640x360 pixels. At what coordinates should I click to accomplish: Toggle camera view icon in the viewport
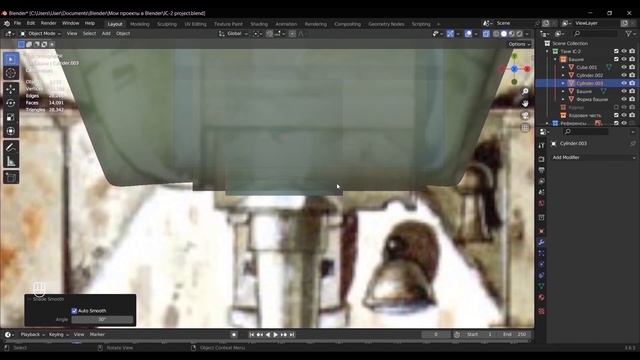(x=525, y=116)
